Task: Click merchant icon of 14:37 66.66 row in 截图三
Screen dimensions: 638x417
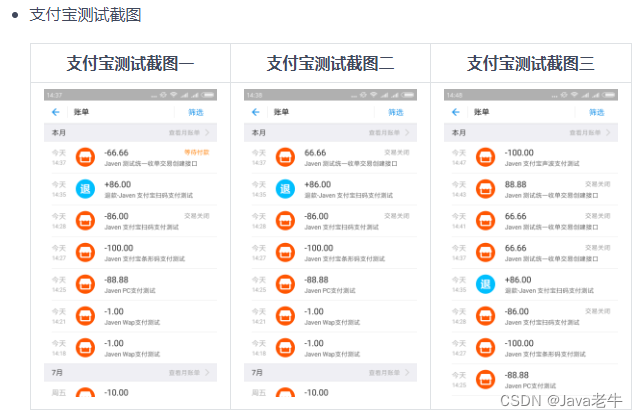Action: [x=485, y=253]
